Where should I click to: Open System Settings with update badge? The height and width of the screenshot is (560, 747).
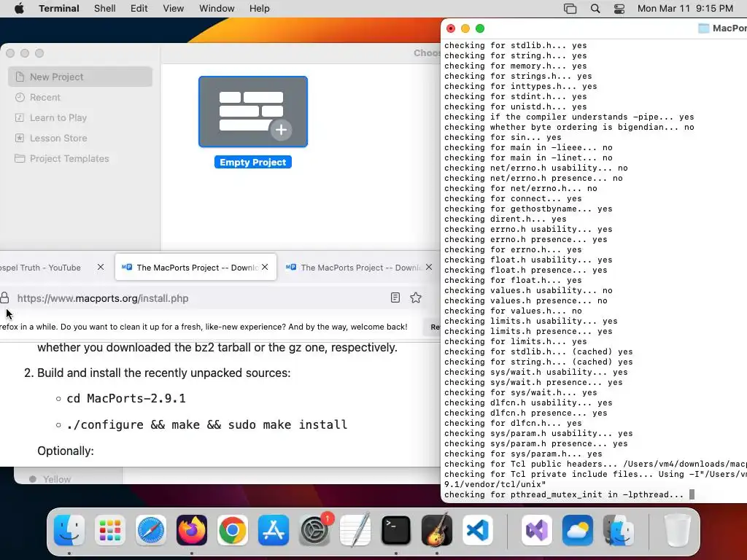pos(314,530)
